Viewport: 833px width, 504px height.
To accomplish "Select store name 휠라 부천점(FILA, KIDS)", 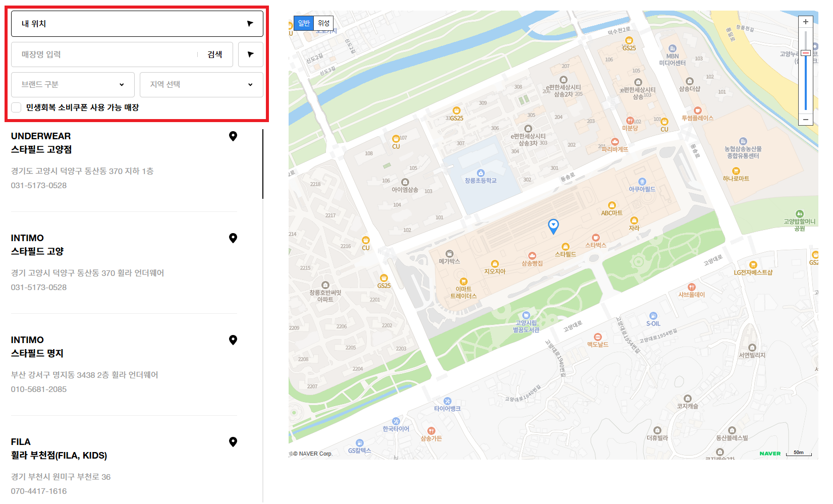I will pyautogui.click(x=59, y=456).
